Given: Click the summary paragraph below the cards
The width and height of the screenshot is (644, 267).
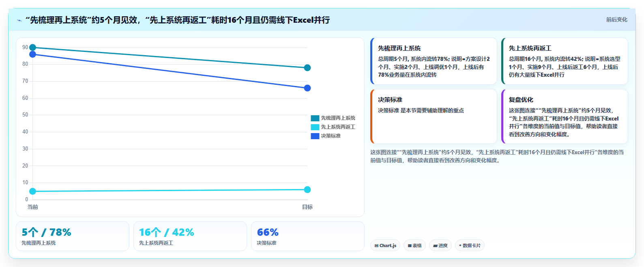Looking at the screenshot, I should click(497, 156).
